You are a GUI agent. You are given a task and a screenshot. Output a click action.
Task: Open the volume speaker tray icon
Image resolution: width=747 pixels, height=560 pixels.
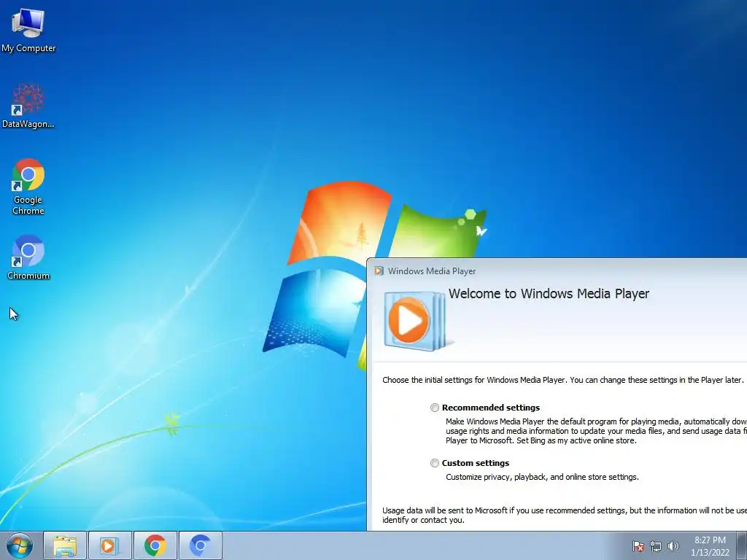pos(673,546)
